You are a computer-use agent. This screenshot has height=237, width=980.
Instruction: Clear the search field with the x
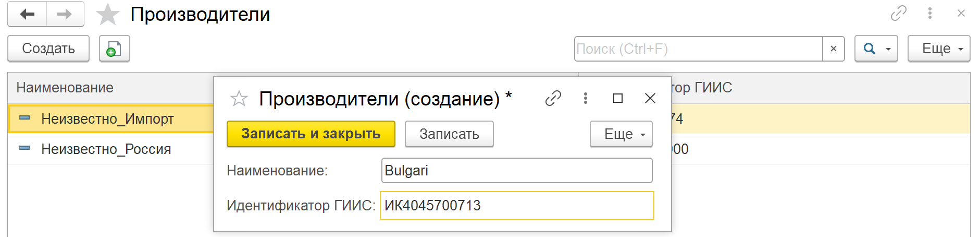834,49
